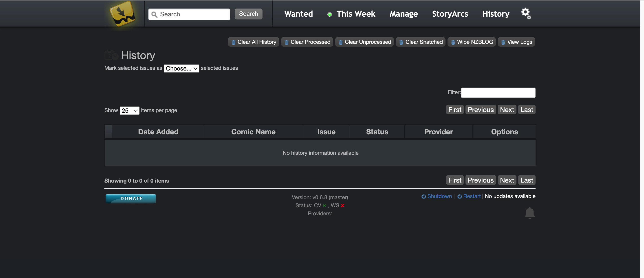Image resolution: width=644 pixels, height=278 pixels.
Task: Click the trash icon on Clear Unprocessed
Action: pyautogui.click(x=341, y=42)
